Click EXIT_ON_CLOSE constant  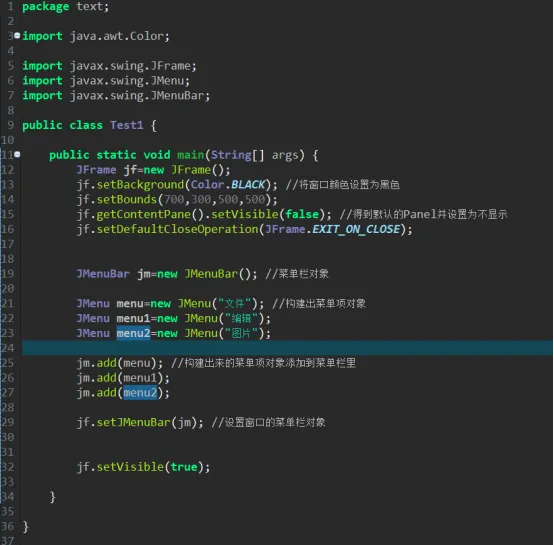click(x=356, y=229)
